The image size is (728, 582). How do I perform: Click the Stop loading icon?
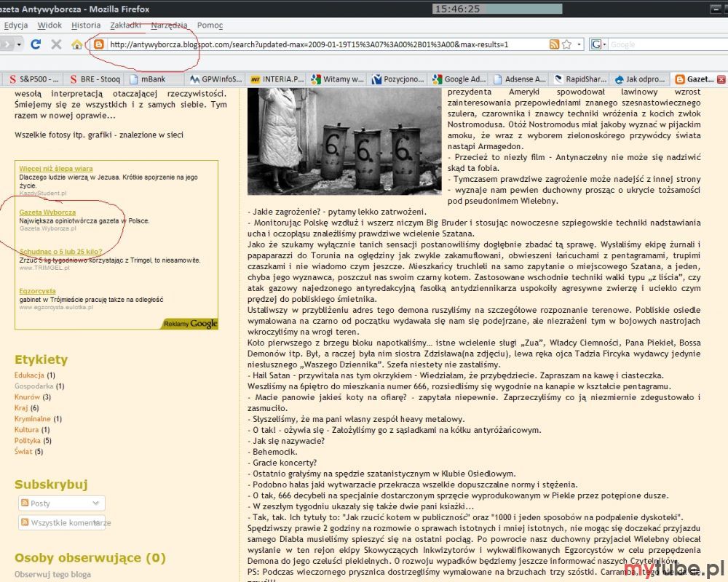coord(56,44)
